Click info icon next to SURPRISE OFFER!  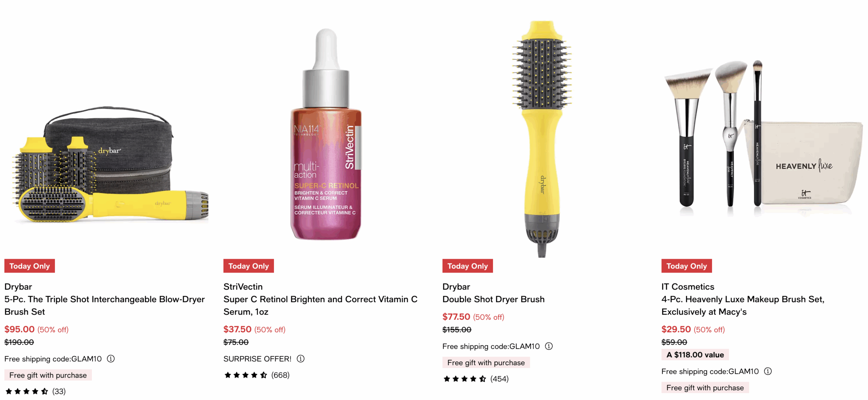point(300,358)
